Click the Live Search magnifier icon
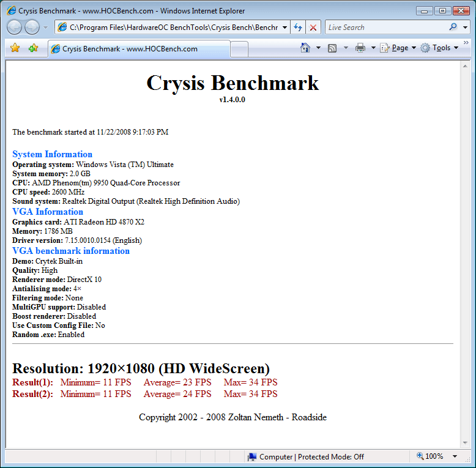The image size is (476, 468). pyautogui.click(x=453, y=27)
